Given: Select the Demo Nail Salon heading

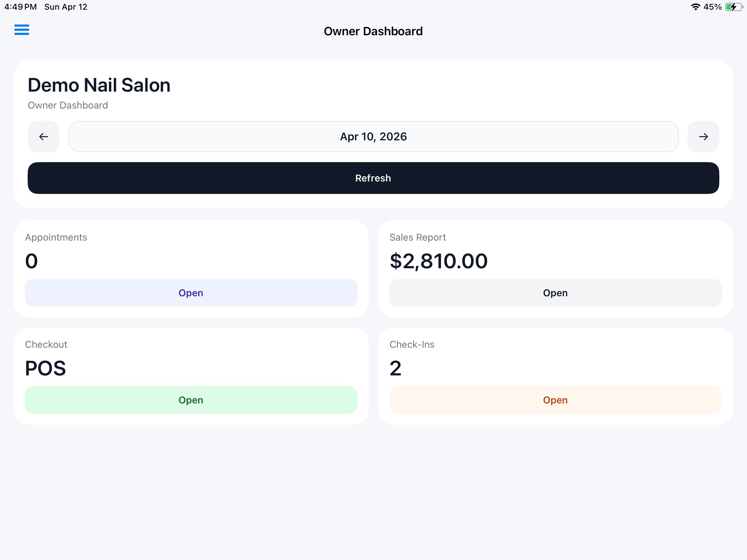Looking at the screenshot, I should point(99,85).
